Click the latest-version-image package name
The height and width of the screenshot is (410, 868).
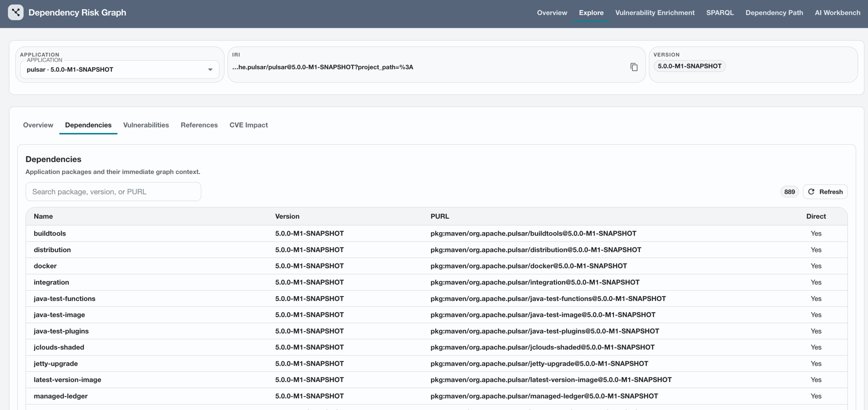(x=67, y=380)
